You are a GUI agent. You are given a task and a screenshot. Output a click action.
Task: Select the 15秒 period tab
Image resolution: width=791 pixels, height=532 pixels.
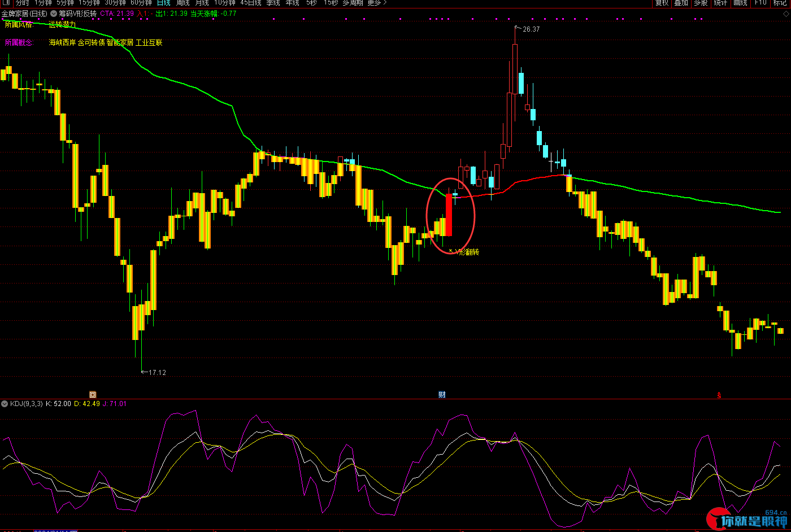[331, 3]
